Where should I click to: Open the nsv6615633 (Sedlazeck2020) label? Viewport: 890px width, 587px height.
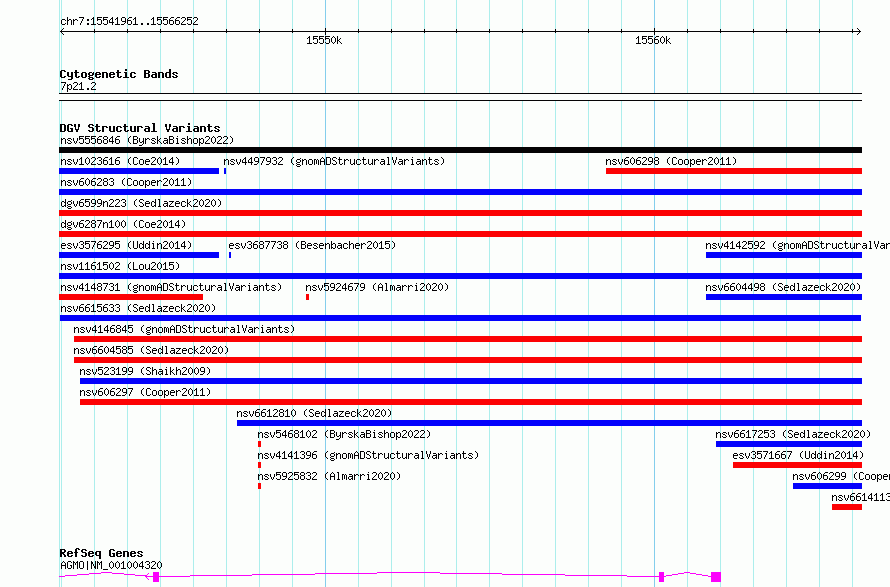click(x=138, y=308)
